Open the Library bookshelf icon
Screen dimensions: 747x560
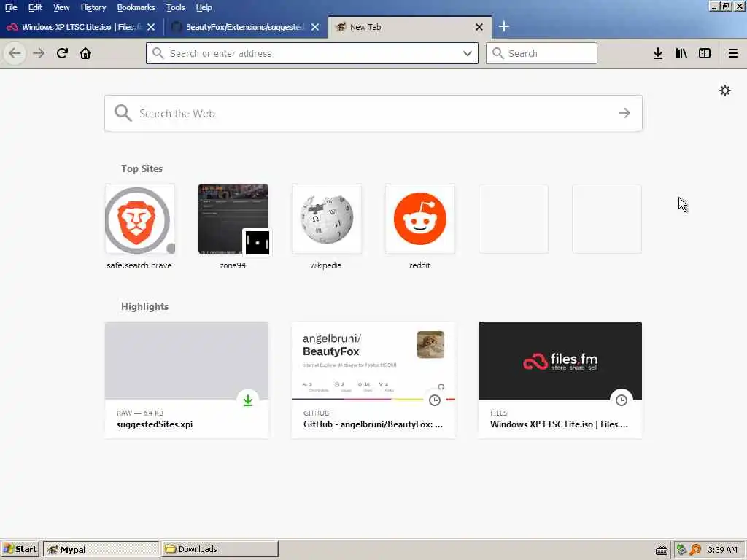tap(681, 53)
